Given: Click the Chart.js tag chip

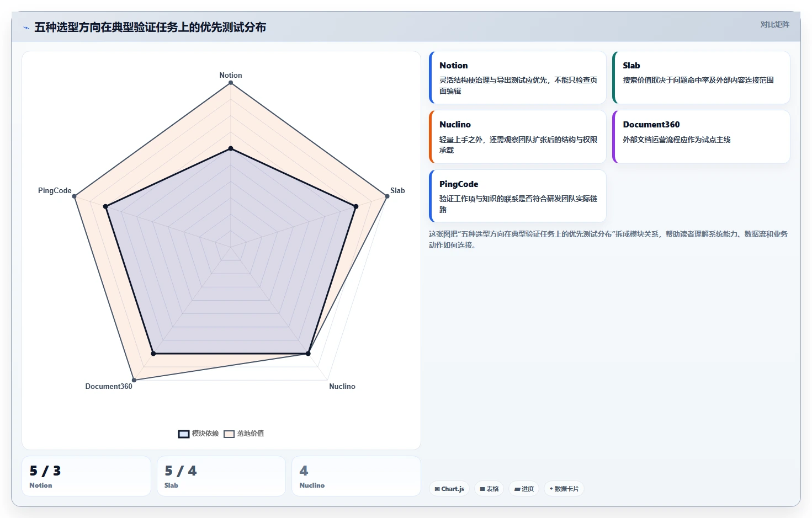Looking at the screenshot, I should point(449,489).
